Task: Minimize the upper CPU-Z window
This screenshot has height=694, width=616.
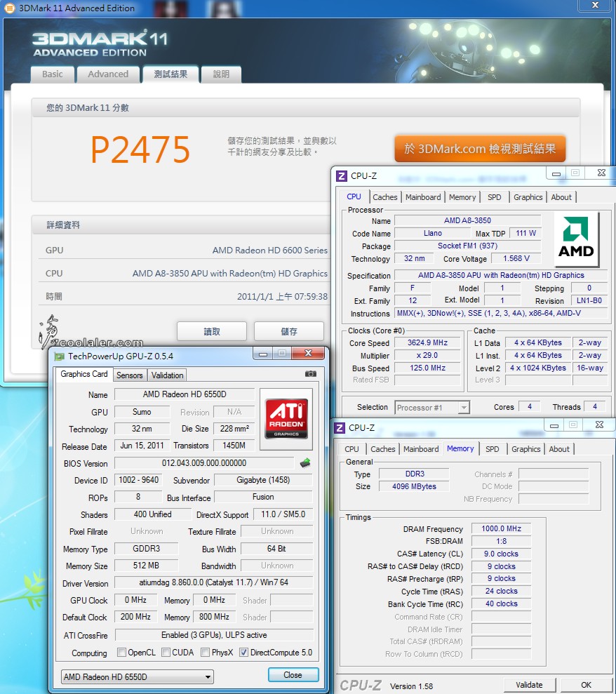Action: pyautogui.click(x=556, y=173)
